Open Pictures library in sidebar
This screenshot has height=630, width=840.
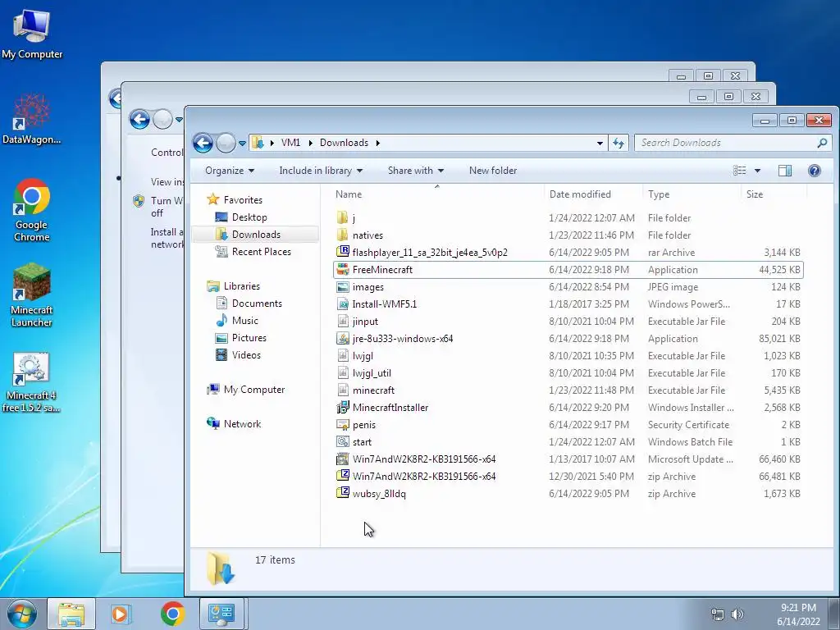pyautogui.click(x=249, y=337)
